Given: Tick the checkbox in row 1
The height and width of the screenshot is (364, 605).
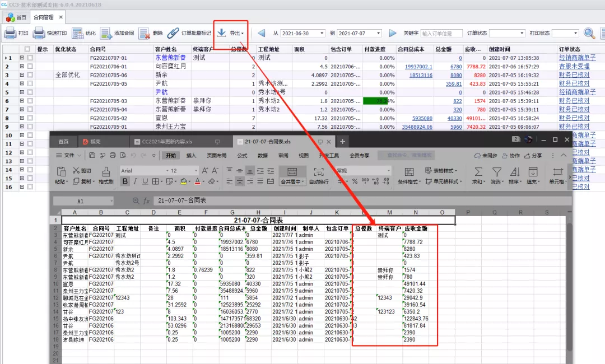Looking at the screenshot, I should coord(30,58).
